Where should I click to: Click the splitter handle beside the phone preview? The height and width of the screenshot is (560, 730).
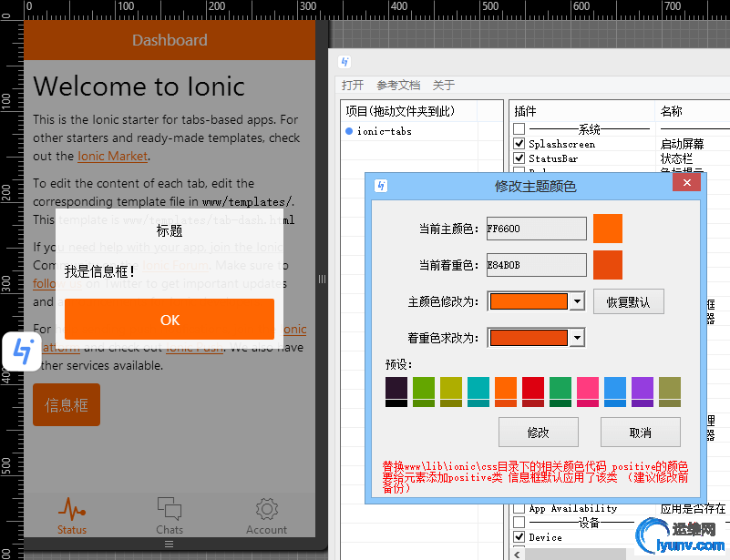click(x=322, y=279)
